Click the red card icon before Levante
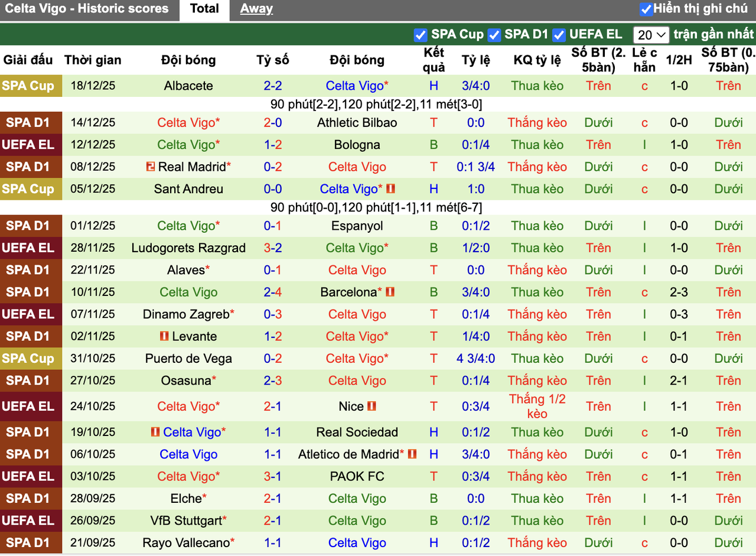This screenshot has height=556, width=756. coord(165,336)
